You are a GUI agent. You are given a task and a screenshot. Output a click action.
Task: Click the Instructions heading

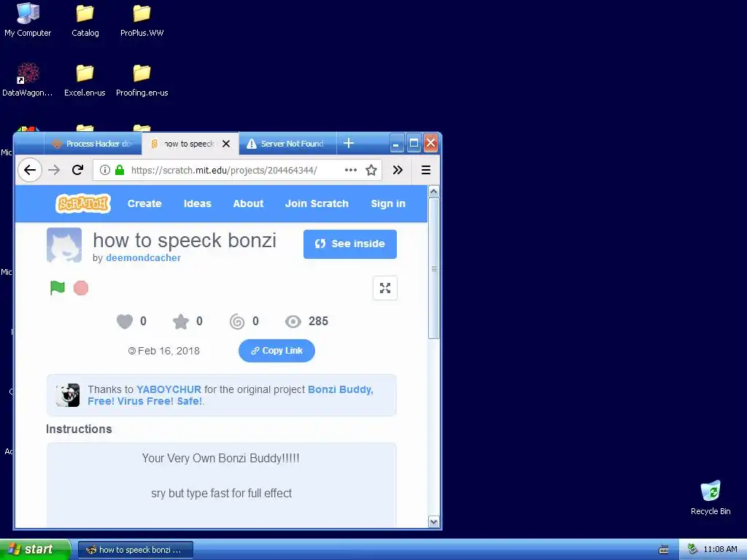[79, 429]
